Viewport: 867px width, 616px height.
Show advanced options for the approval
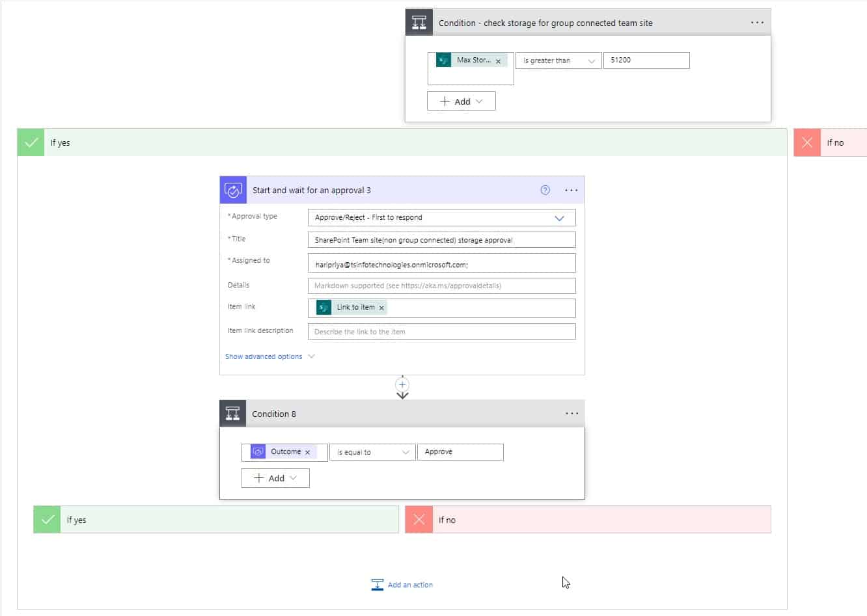point(270,356)
